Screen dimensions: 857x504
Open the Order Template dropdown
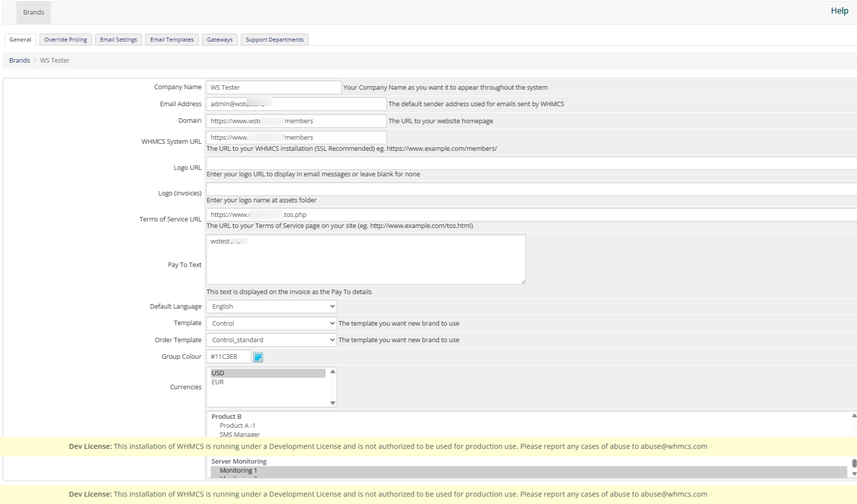[x=271, y=340]
